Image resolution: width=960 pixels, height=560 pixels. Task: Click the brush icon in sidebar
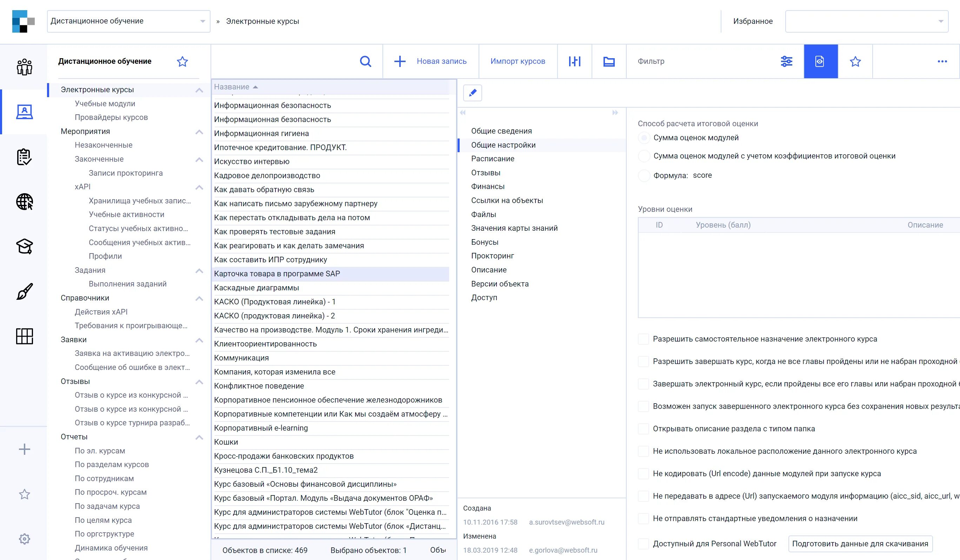pyautogui.click(x=24, y=291)
